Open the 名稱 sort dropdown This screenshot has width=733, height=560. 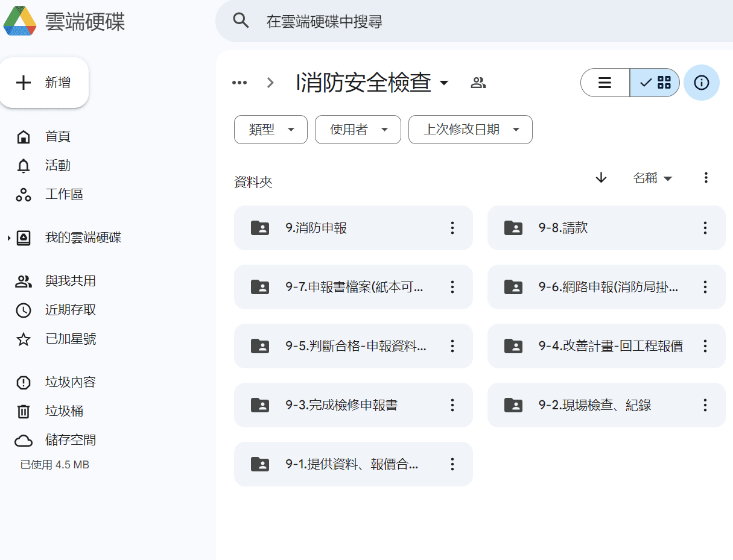click(652, 178)
